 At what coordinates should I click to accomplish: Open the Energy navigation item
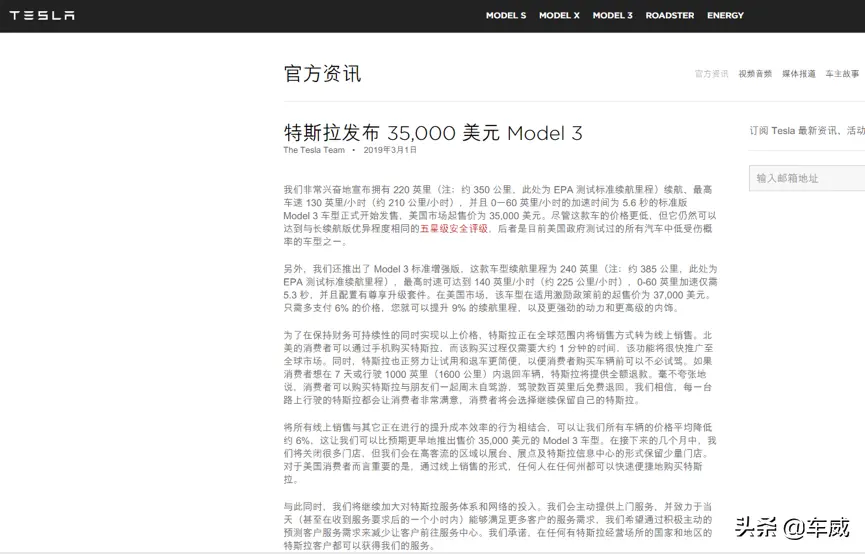[x=725, y=16]
